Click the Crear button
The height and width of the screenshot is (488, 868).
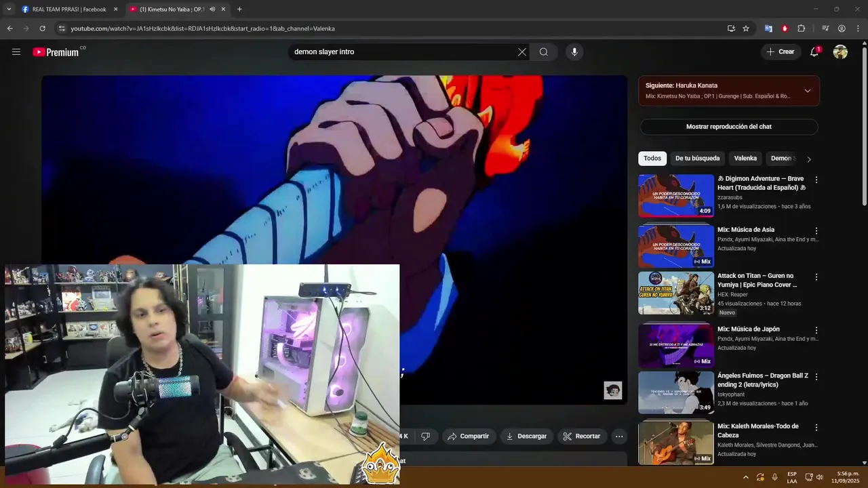tap(781, 52)
